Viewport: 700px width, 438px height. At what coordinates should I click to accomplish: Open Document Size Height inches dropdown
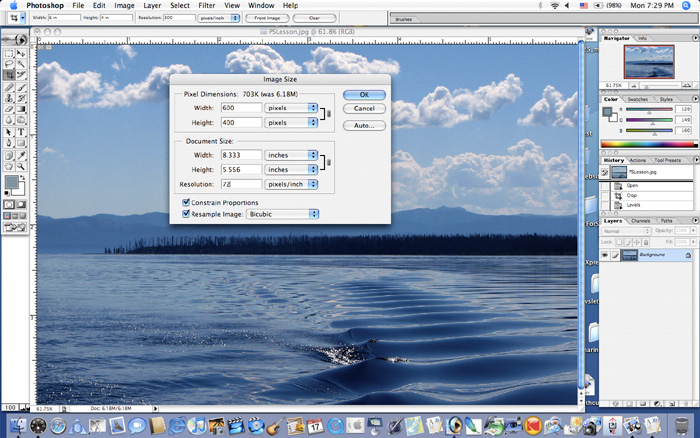coord(291,170)
